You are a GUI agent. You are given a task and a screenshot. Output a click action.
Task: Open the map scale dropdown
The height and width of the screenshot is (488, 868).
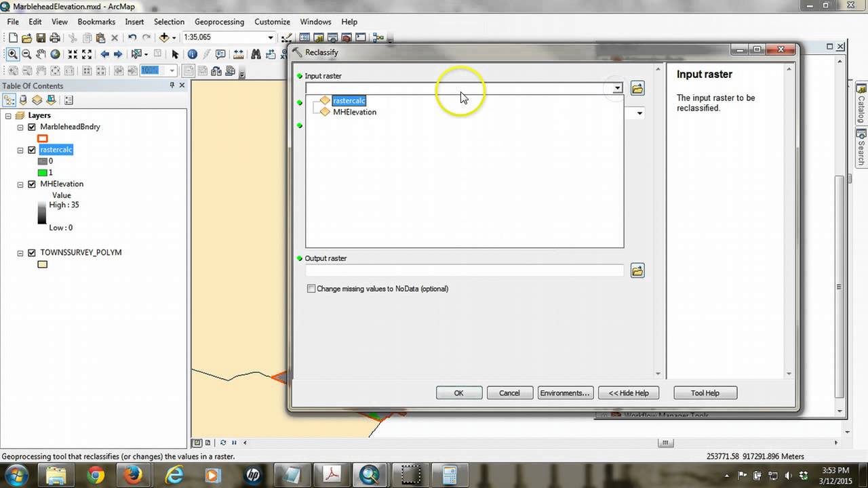pos(271,38)
